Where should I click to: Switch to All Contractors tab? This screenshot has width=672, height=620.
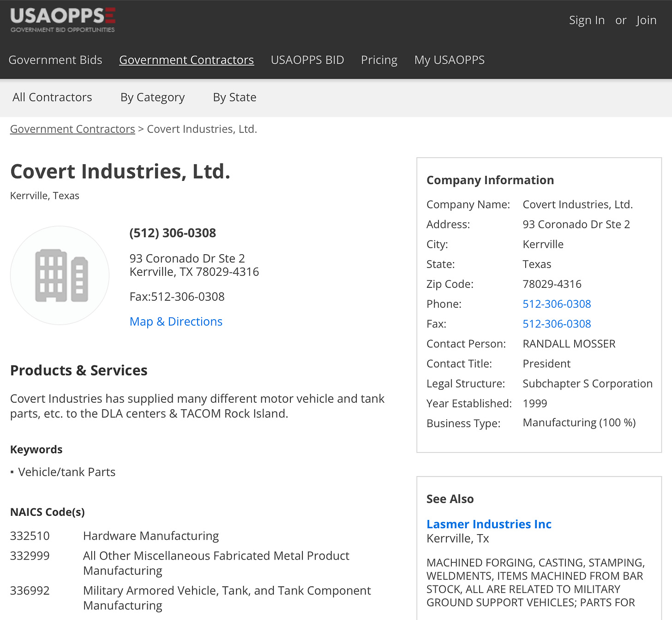52,97
